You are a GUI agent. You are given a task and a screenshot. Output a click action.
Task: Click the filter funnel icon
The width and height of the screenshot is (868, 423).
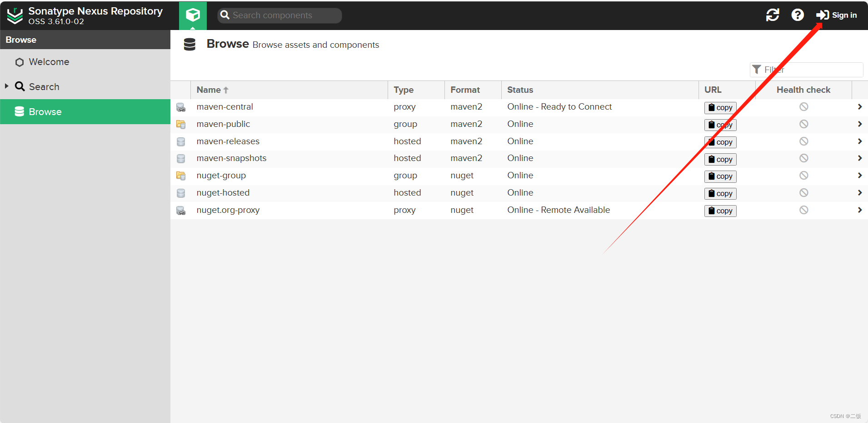coord(757,69)
